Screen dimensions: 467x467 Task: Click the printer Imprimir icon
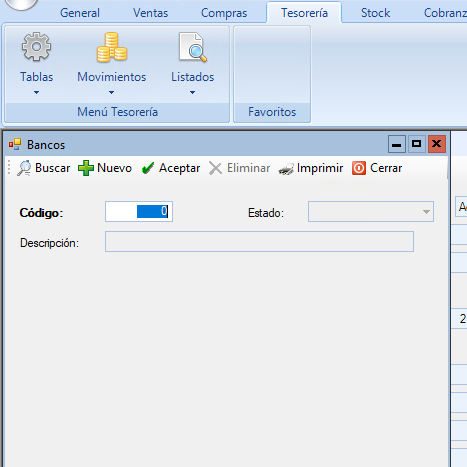click(286, 169)
